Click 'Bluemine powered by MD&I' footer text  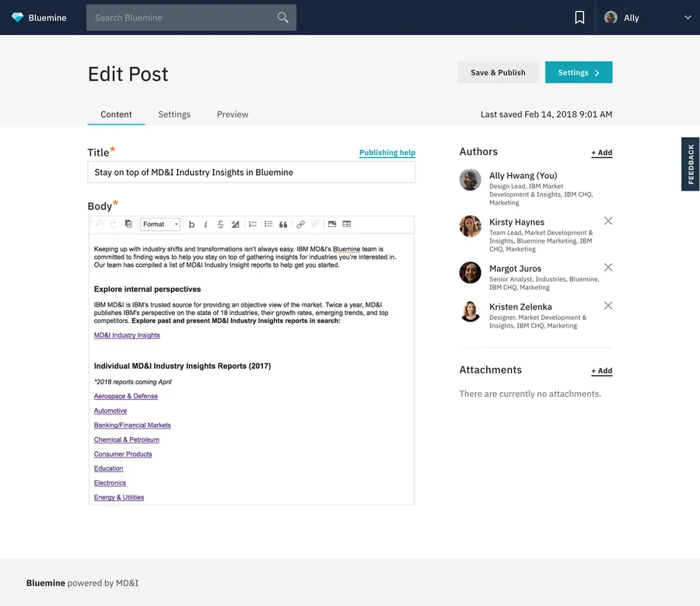[82, 583]
